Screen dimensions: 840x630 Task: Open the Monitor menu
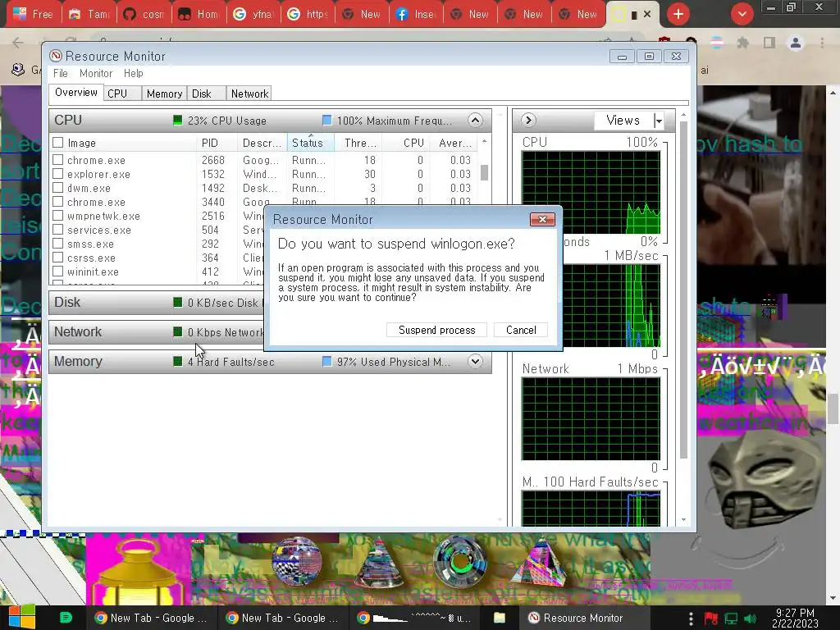click(x=96, y=73)
